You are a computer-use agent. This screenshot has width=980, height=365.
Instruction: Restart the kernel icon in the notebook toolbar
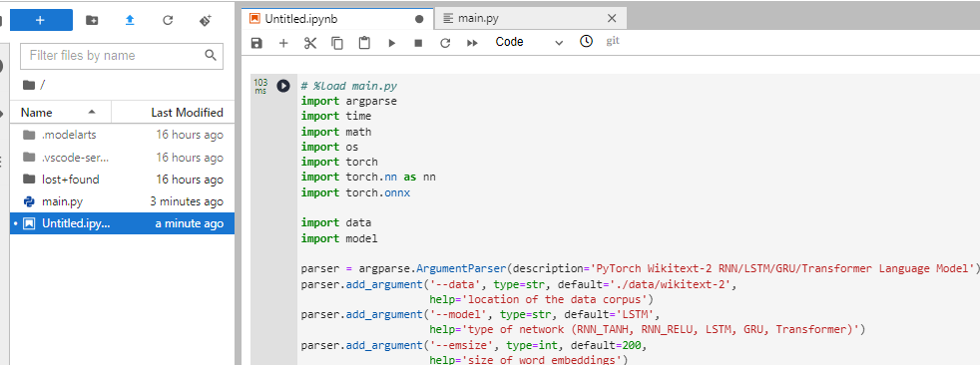click(445, 43)
